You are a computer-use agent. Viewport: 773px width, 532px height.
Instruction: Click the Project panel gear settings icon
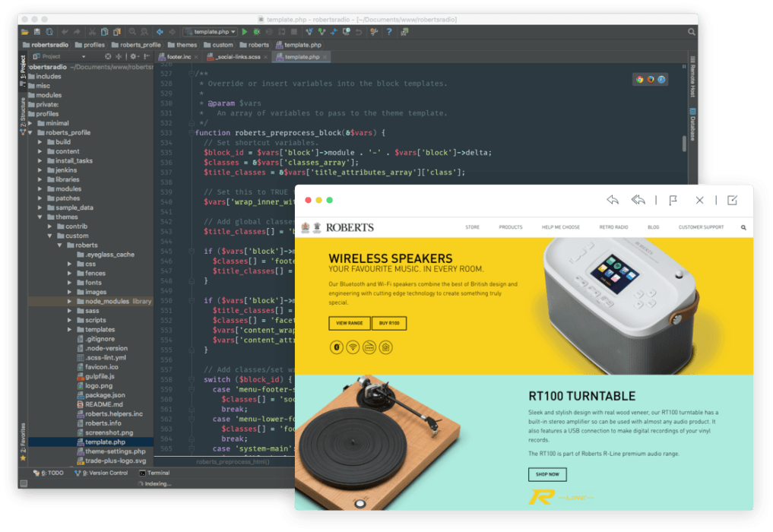click(133, 57)
